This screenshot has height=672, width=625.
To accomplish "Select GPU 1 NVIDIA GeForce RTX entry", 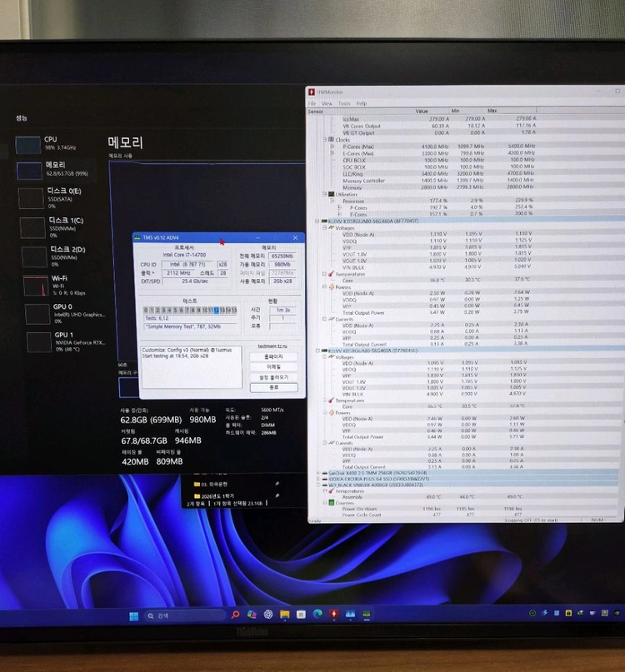I will tap(67, 341).
